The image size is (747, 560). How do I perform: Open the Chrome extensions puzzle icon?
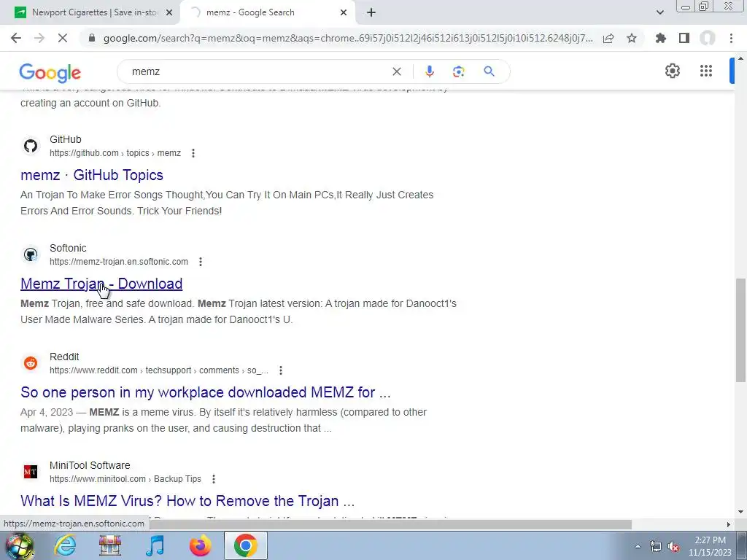click(661, 38)
